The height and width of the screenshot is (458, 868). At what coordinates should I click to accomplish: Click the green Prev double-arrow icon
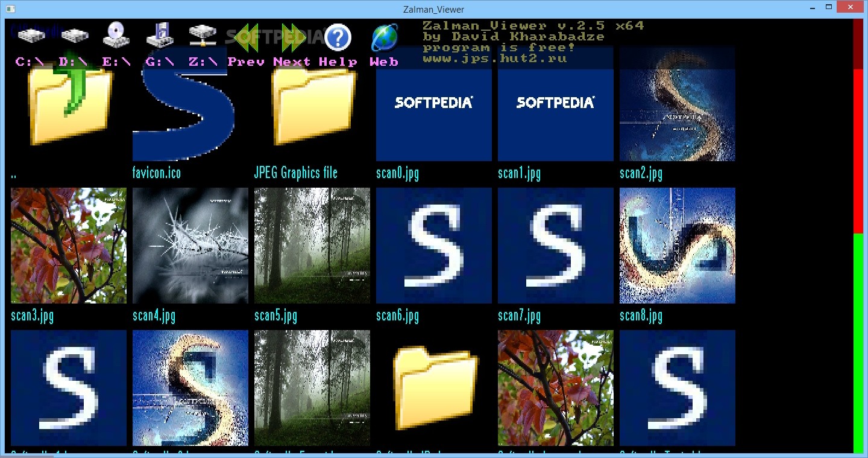[247, 37]
